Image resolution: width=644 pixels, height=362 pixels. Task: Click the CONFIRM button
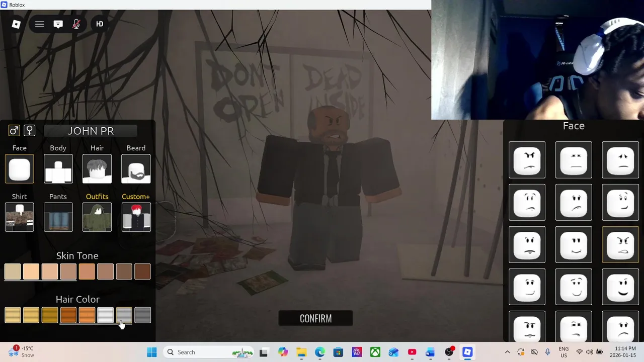pyautogui.click(x=315, y=318)
